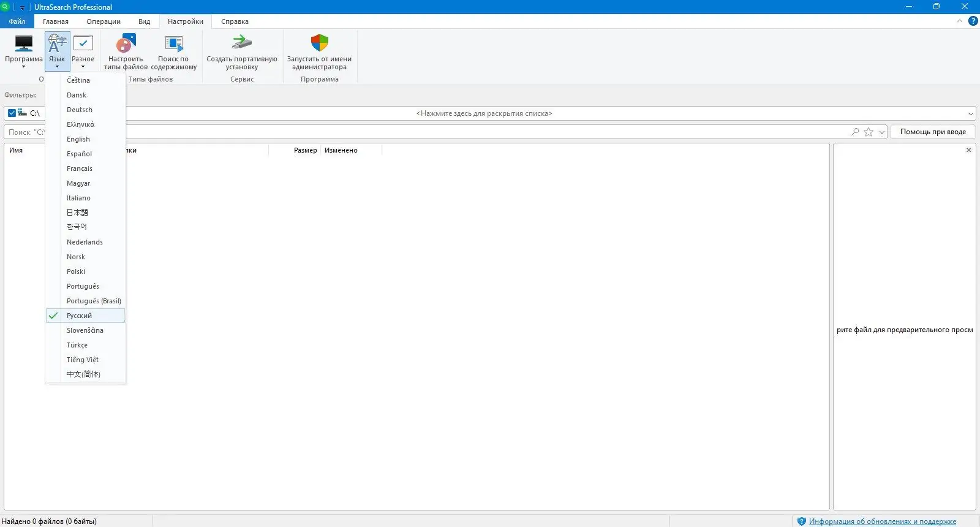Select the checked Русский language
Screen dimensions: 980x527
(x=86, y=316)
